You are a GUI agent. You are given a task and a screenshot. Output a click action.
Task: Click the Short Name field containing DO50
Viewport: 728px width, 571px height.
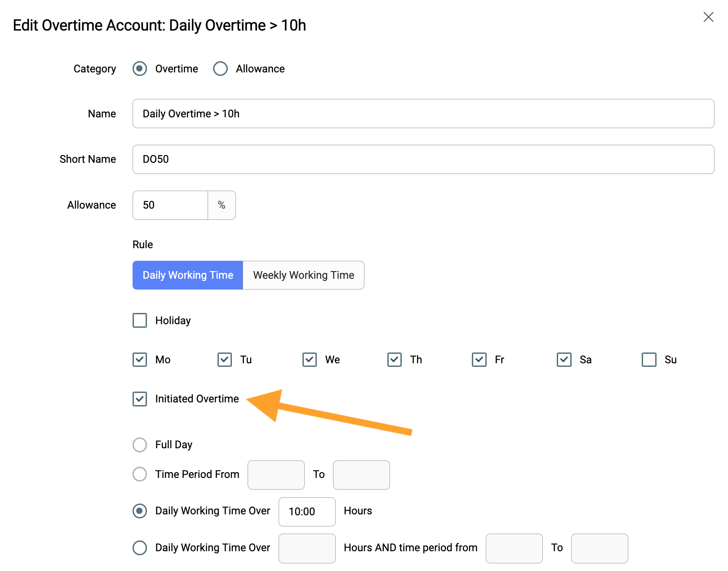[423, 159]
